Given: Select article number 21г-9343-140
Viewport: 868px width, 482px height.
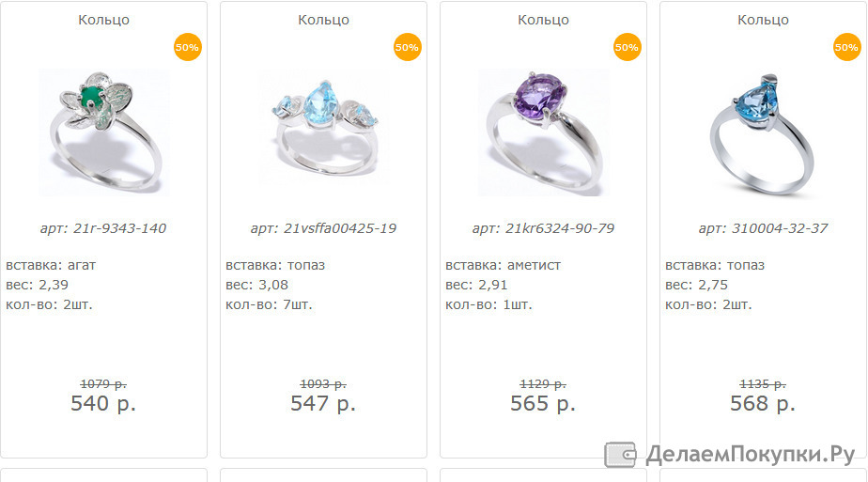Looking at the screenshot, I should click(x=119, y=228).
